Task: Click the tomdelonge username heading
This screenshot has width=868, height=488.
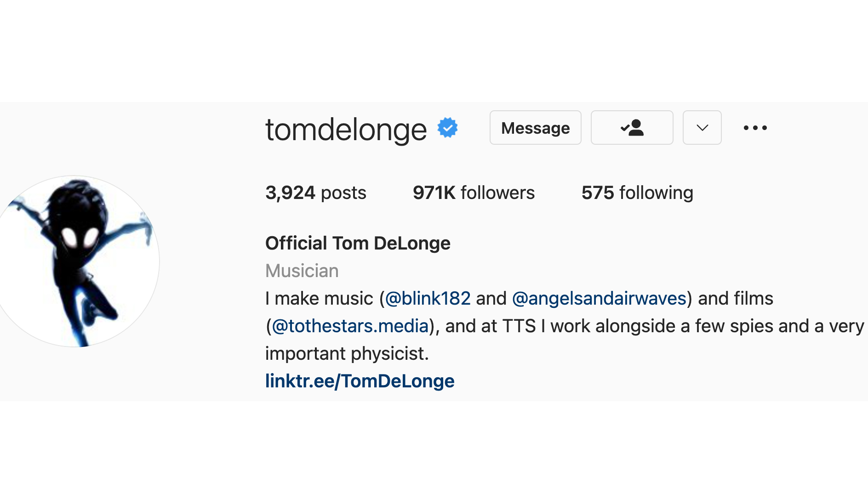Action: (346, 130)
